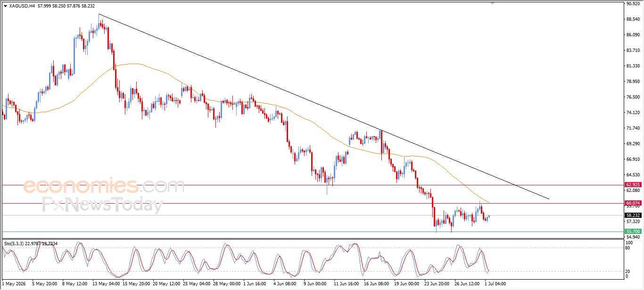Click the 74.120 price axis label
Image resolution: width=644 pixels, height=290 pixels.
(633, 113)
